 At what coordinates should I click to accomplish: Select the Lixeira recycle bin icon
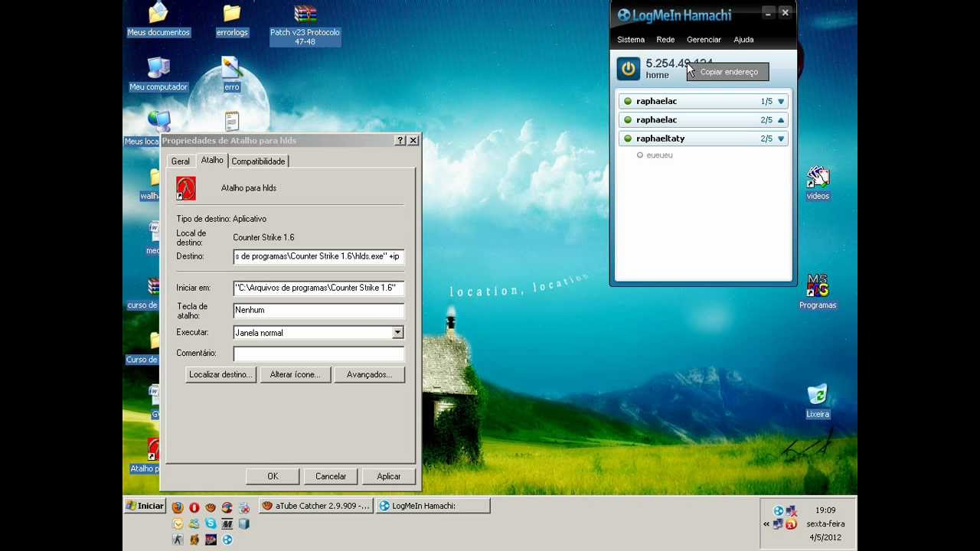coord(818,402)
